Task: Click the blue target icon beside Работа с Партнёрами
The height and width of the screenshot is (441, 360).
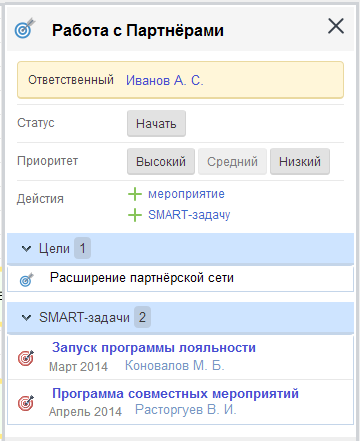Action: click(25, 28)
